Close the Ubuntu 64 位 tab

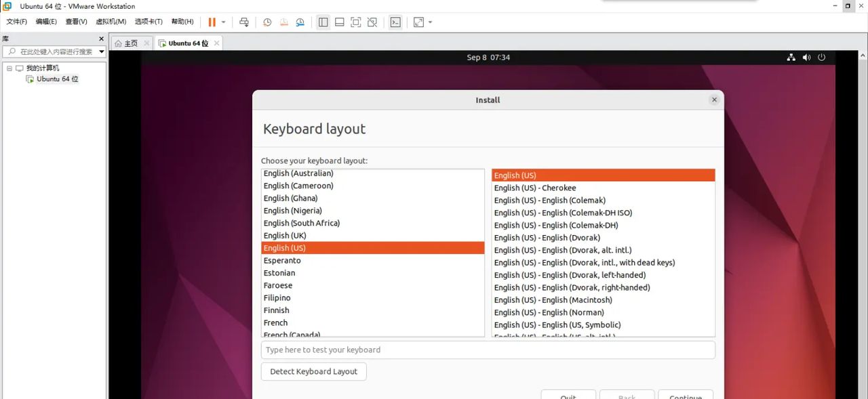click(216, 43)
